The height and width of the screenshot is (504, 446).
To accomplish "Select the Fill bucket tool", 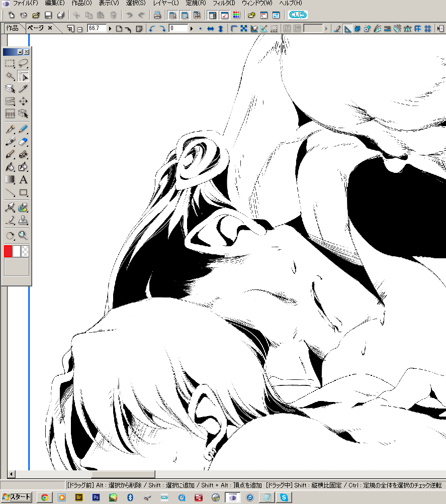I will pos(10,167).
